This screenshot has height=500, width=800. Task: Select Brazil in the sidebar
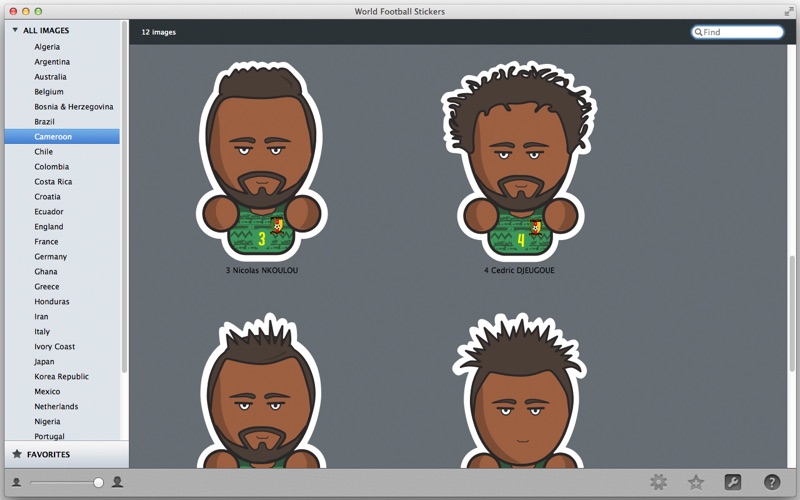click(x=44, y=121)
